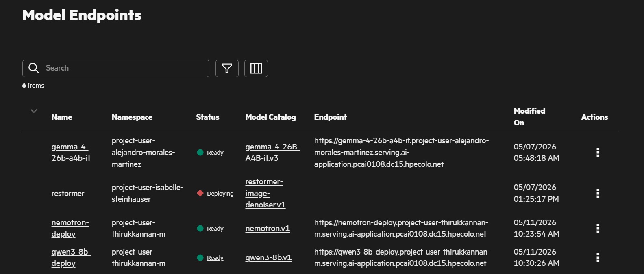Open actions menu for gemma-4-26b-a4b-it row

(x=598, y=153)
